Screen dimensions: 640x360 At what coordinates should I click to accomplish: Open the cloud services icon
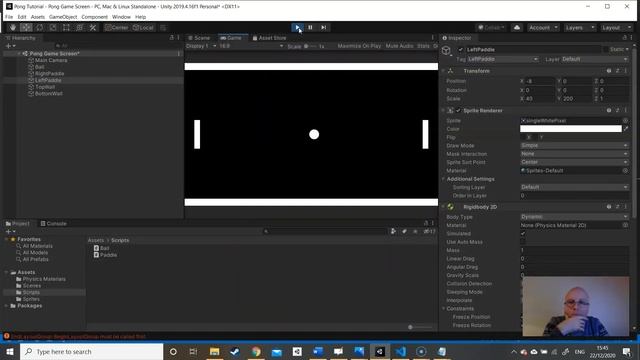coord(517,27)
